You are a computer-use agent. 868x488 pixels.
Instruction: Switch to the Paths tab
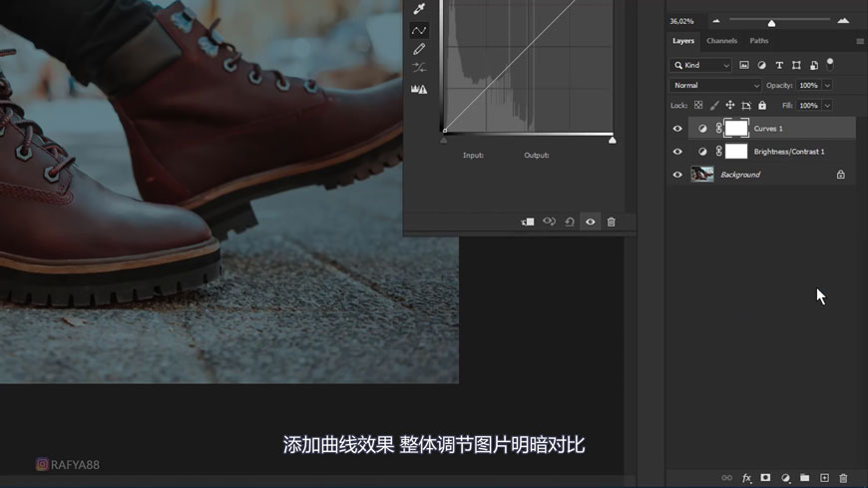click(759, 41)
